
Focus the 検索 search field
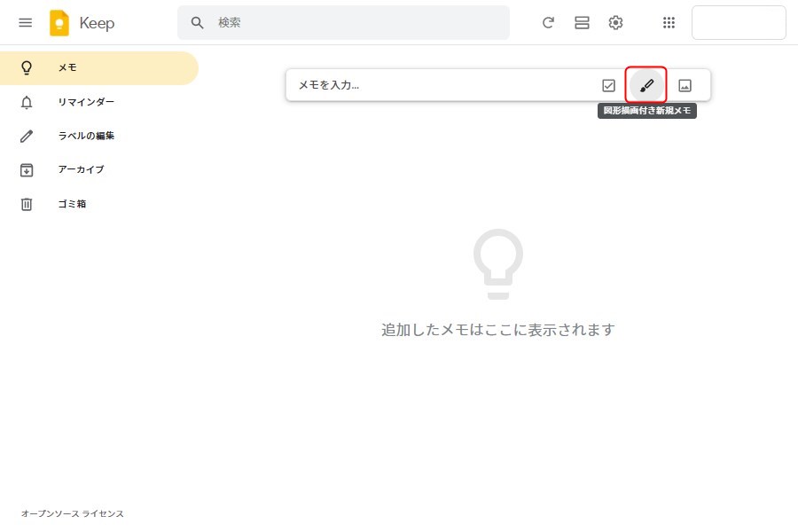355,23
